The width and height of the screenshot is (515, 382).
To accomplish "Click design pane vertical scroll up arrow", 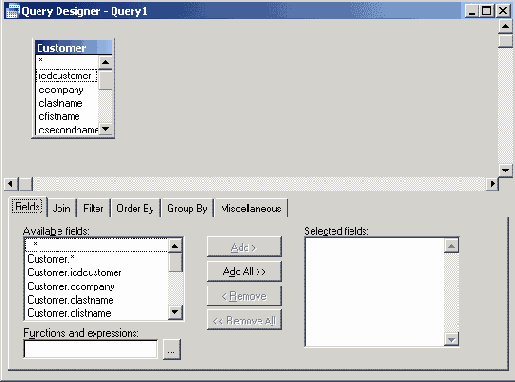I will click(505, 26).
